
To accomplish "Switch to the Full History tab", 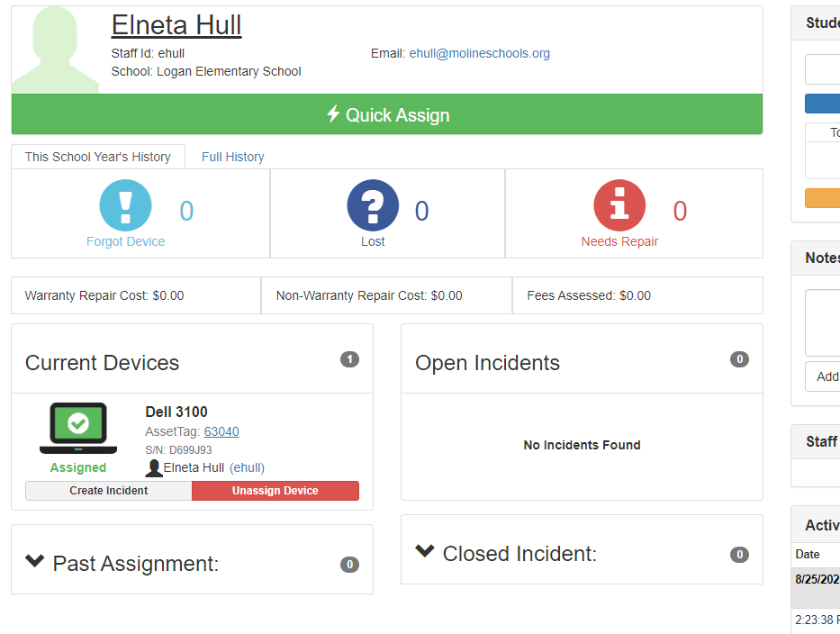I will (x=232, y=157).
